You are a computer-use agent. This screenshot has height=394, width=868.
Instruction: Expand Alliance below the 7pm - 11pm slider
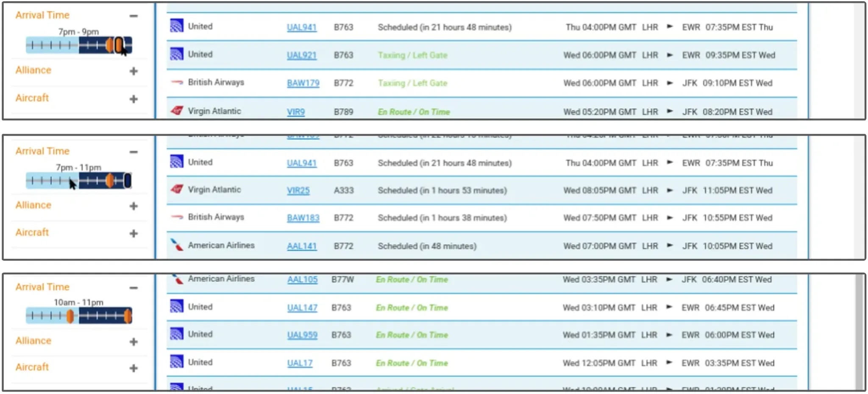(x=134, y=206)
